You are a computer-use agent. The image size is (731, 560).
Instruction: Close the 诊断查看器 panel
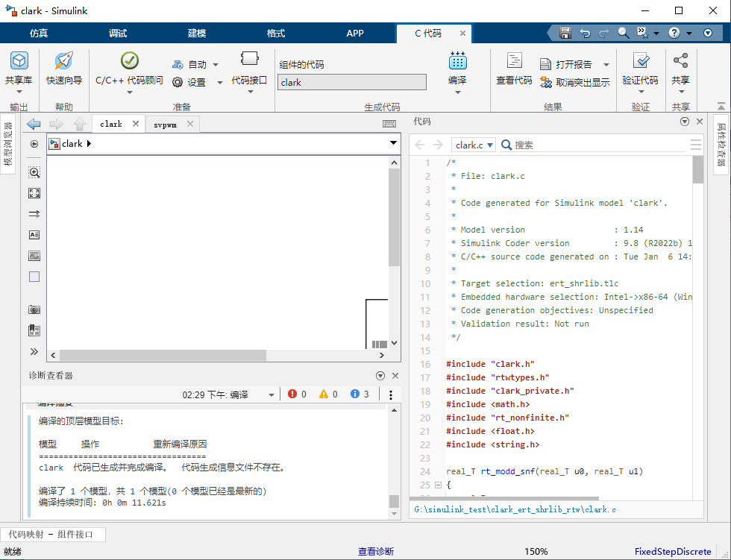coord(395,376)
